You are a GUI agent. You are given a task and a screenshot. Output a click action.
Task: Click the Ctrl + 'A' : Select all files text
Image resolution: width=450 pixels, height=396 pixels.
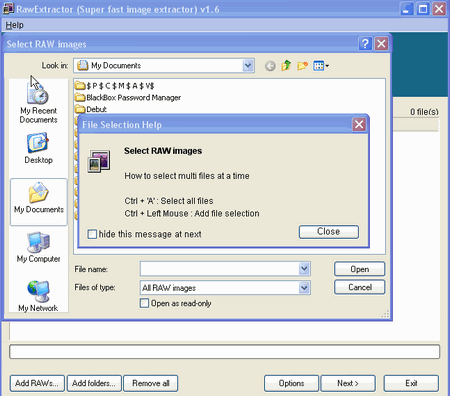[x=169, y=201]
